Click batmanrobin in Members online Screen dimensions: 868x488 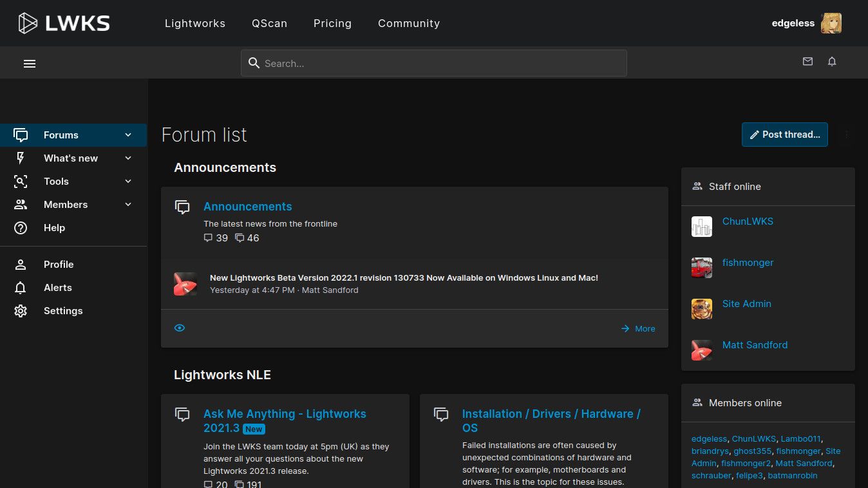pyautogui.click(x=793, y=476)
